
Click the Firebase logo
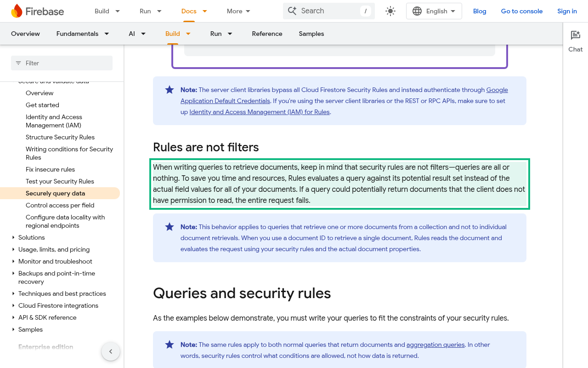coord(38,11)
